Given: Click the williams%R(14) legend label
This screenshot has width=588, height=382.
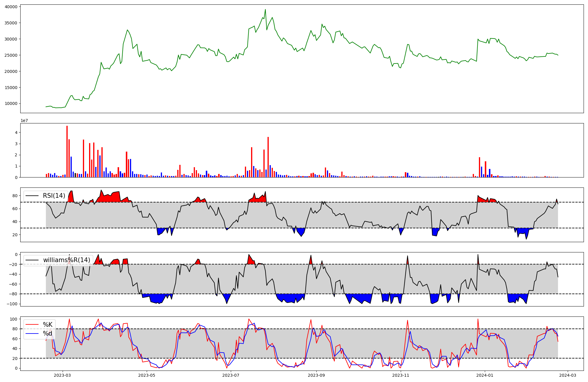Looking at the screenshot, I should (x=67, y=260).
